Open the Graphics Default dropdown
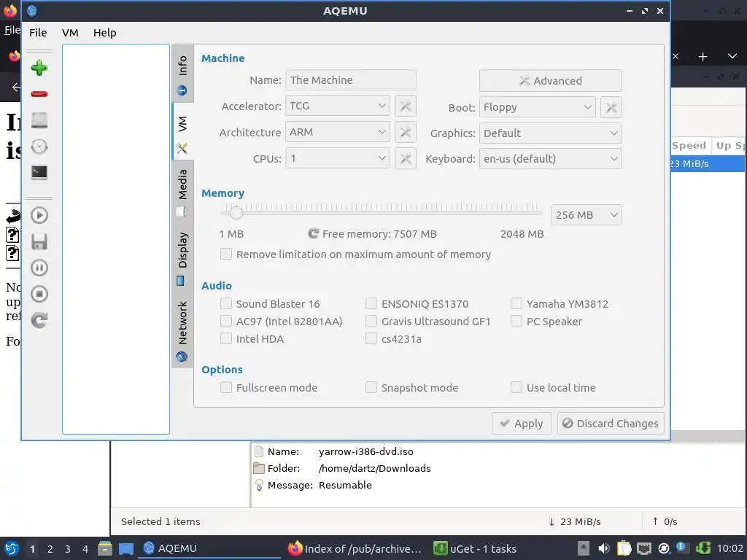 pyautogui.click(x=550, y=133)
